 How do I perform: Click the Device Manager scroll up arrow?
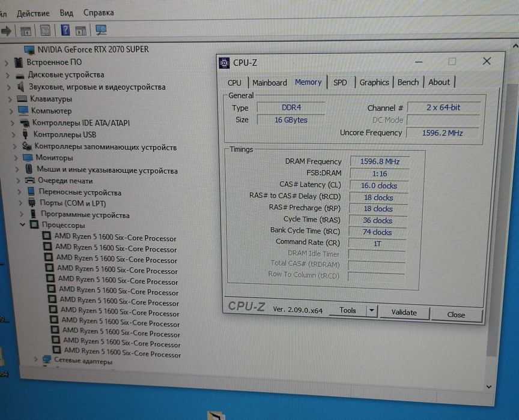click(x=515, y=46)
